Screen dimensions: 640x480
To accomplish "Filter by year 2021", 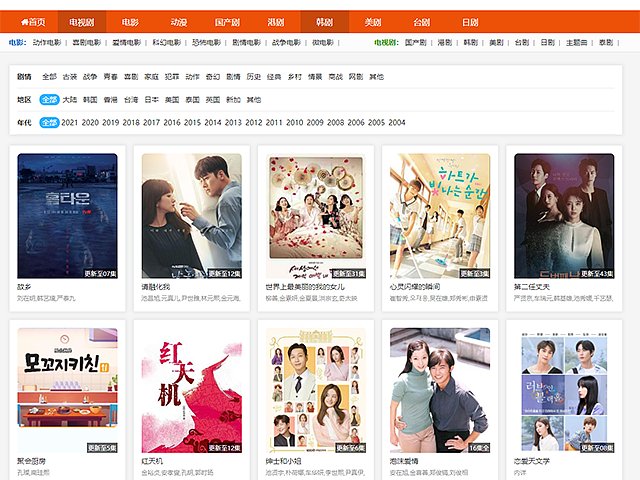I will [69, 122].
